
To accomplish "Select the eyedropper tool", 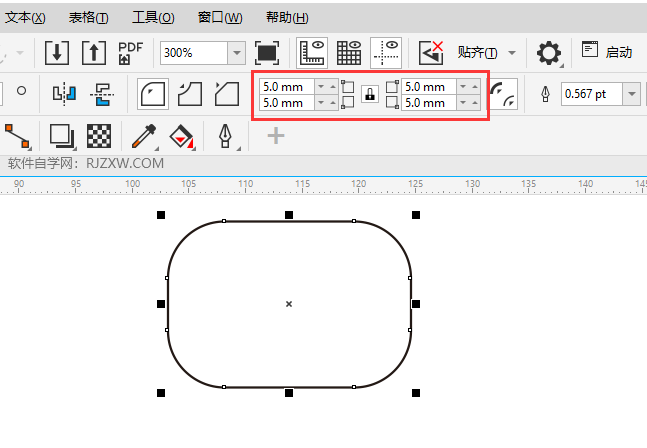I will pyautogui.click(x=144, y=136).
